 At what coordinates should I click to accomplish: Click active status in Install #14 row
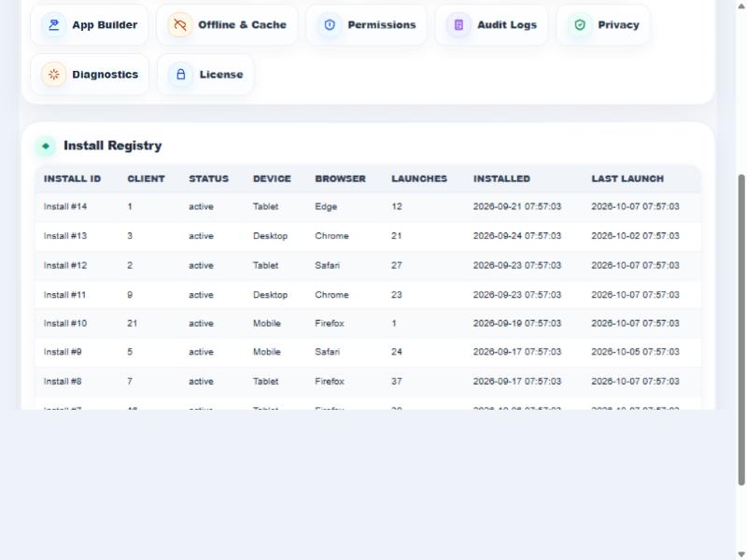(201, 206)
